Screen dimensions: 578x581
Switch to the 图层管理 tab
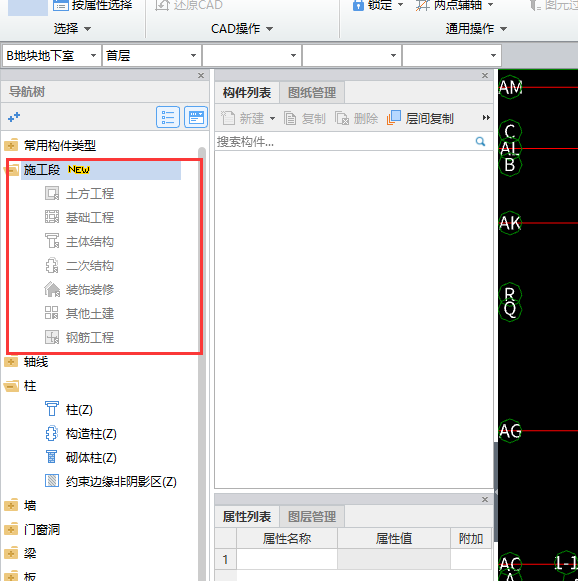point(312,517)
